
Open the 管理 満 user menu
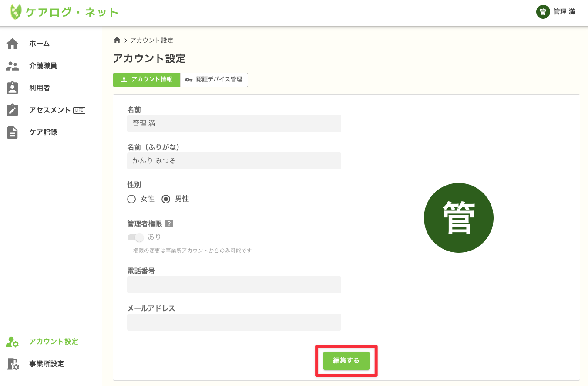[556, 12]
